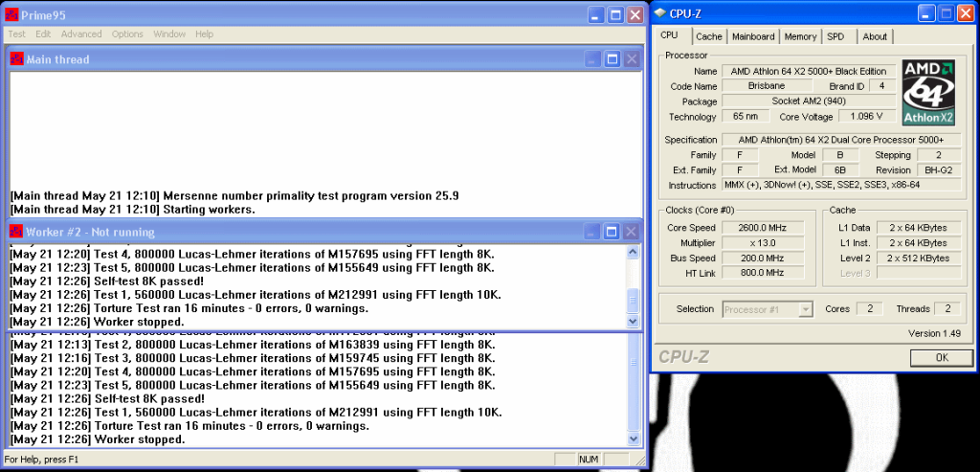Switch to the Memory tab in CPU-Z
The width and height of the screenshot is (980, 472).
tap(800, 37)
